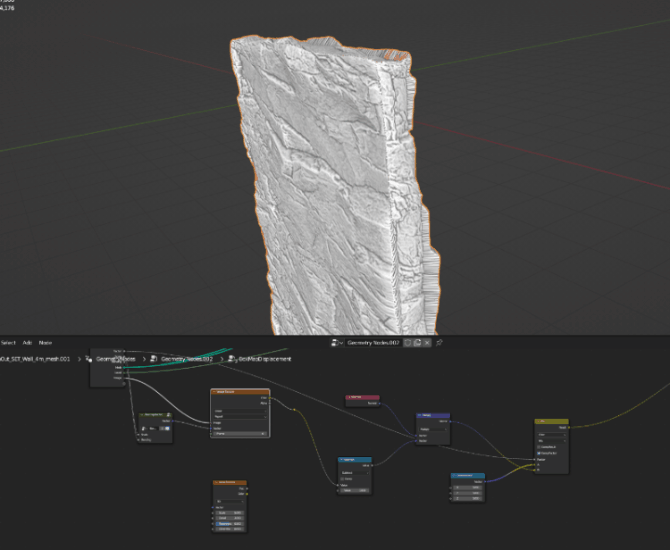The width and height of the screenshot is (670, 550).
Task: Open the 3D dimensions dropdown in Noise Texture node
Action: coord(230,501)
